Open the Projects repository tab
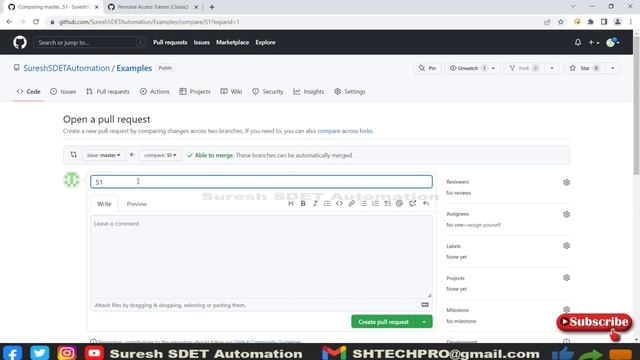Image resolution: width=640 pixels, height=360 pixels. (x=195, y=92)
